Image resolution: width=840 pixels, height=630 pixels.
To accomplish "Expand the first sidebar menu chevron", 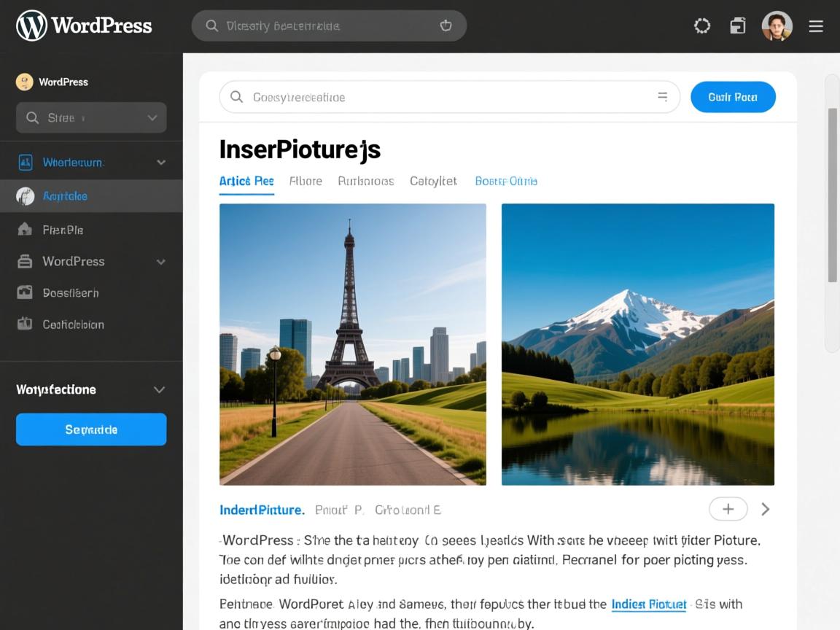I will click(161, 163).
